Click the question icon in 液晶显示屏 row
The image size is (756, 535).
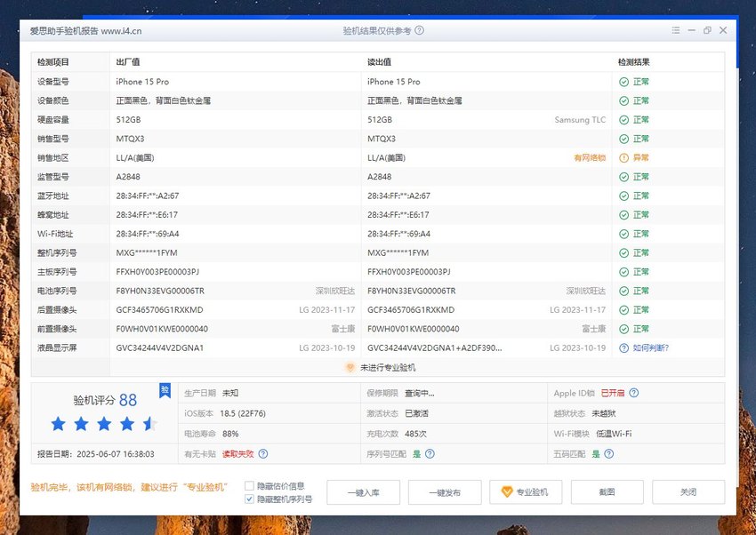[x=623, y=348]
